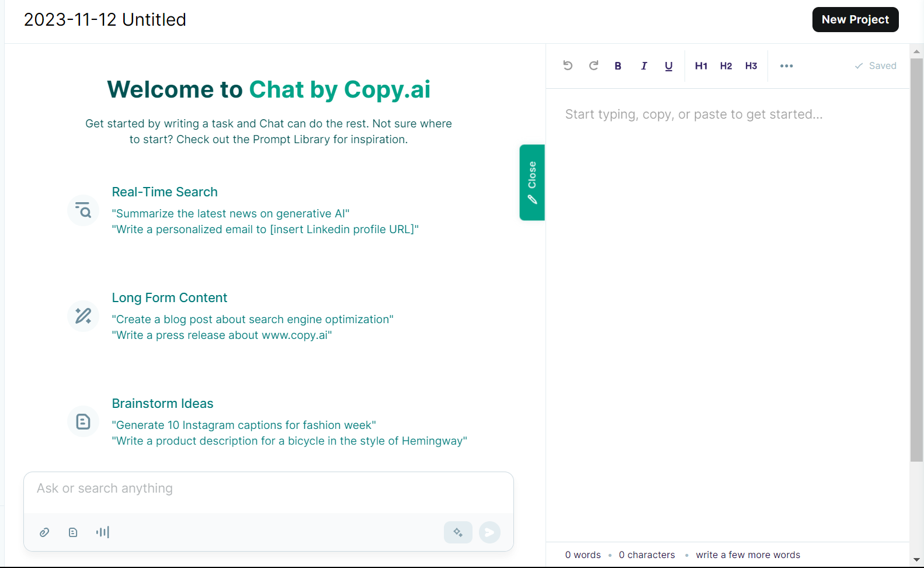
Task: Use the 10 Instagram captions for fashion week prompt
Action: click(x=244, y=425)
